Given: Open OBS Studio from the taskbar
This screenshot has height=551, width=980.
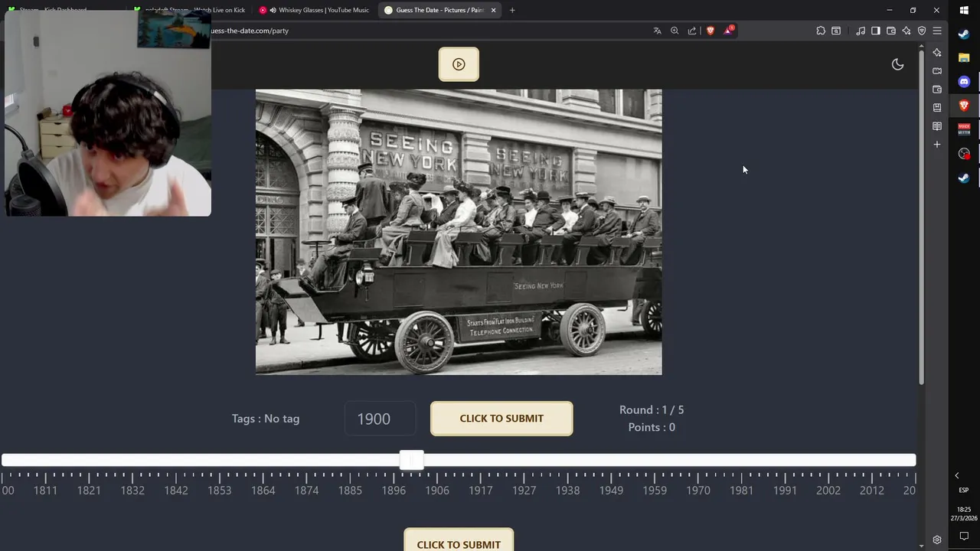Looking at the screenshot, I should (964, 154).
